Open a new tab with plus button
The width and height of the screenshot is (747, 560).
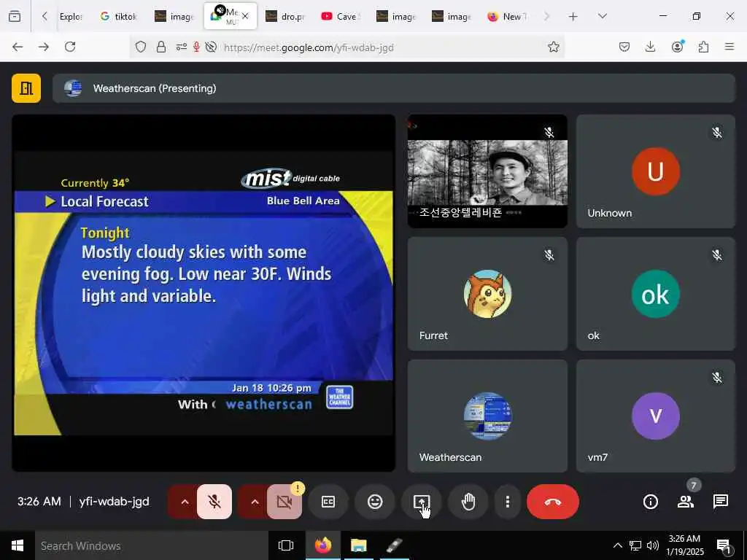[x=573, y=17]
